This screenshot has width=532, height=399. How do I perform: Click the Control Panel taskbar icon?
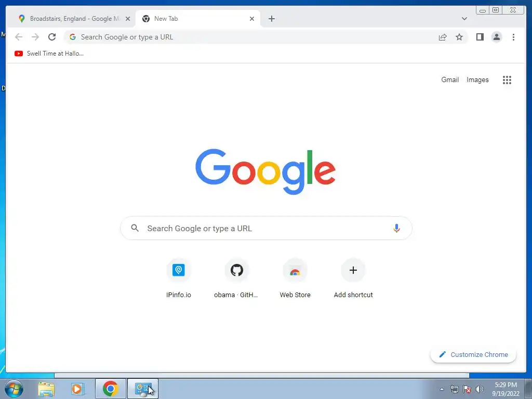pos(143,389)
